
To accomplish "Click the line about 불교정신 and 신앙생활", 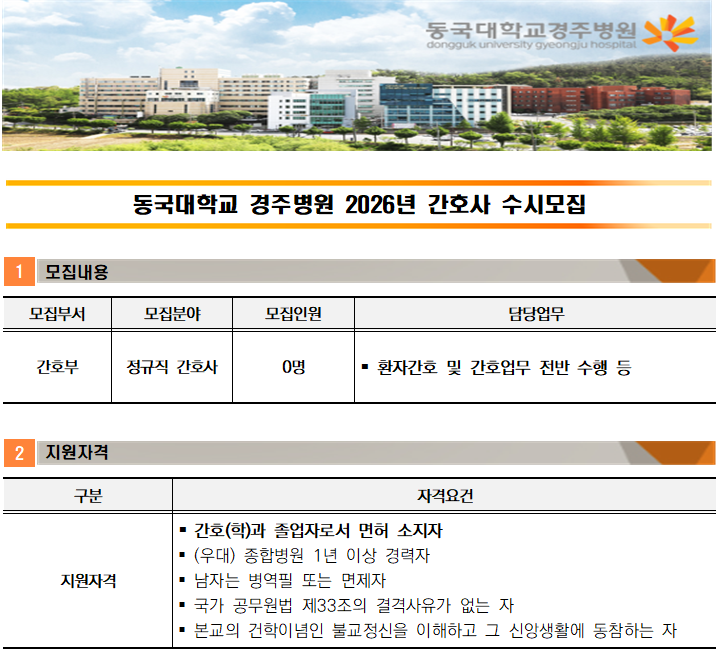I will [435, 631].
